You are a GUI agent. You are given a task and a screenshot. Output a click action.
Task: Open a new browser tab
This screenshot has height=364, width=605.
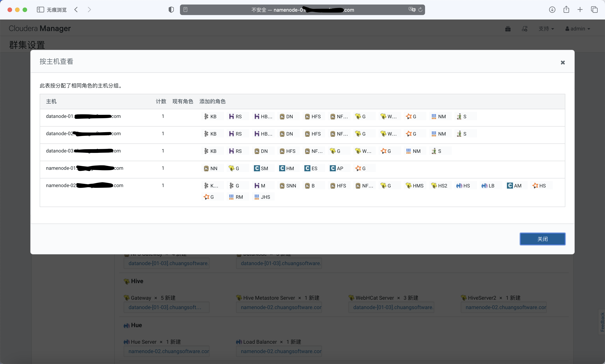580,10
